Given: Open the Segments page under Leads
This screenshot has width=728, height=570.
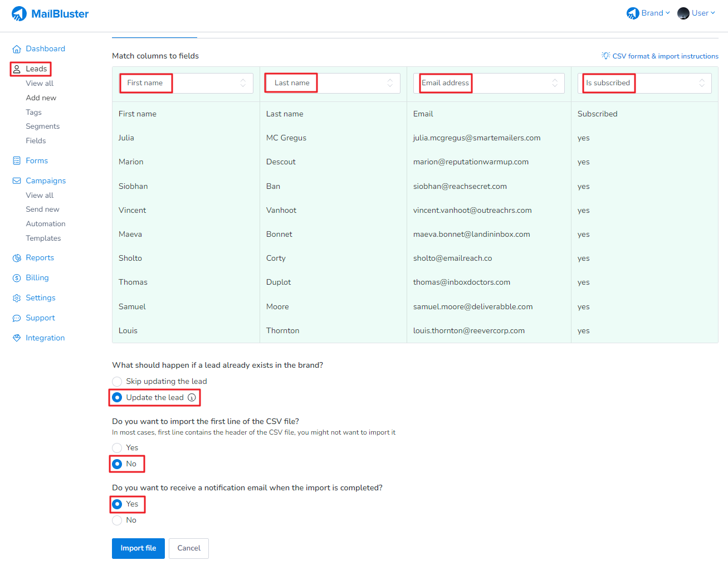Looking at the screenshot, I should pyautogui.click(x=42, y=126).
